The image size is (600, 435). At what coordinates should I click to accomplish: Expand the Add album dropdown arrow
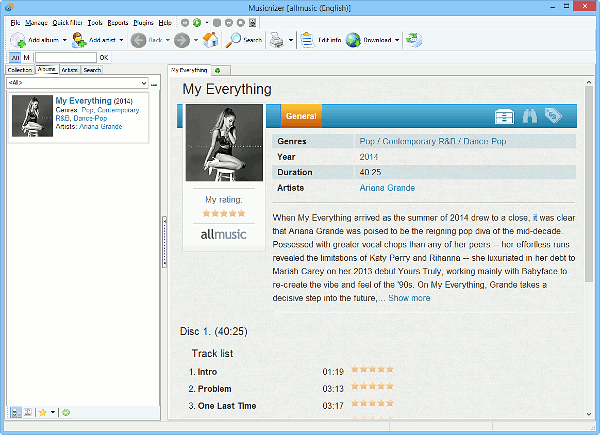pos(64,40)
